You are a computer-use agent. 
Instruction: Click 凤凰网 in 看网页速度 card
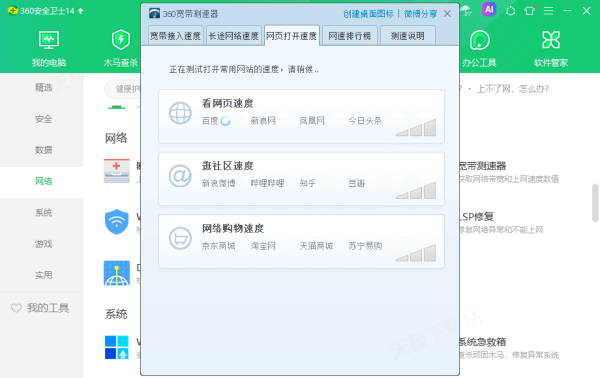coord(311,121)
